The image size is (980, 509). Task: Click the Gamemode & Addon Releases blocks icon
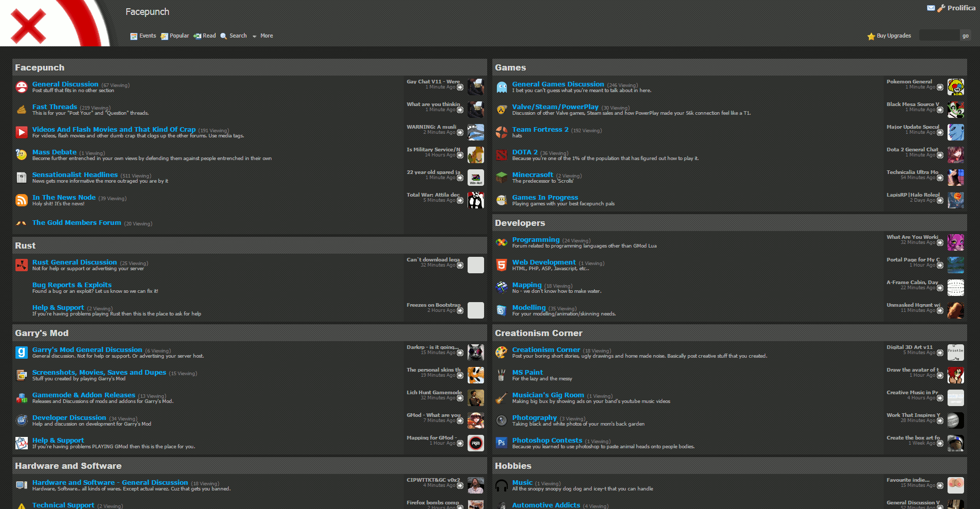(x=22, y=398)
